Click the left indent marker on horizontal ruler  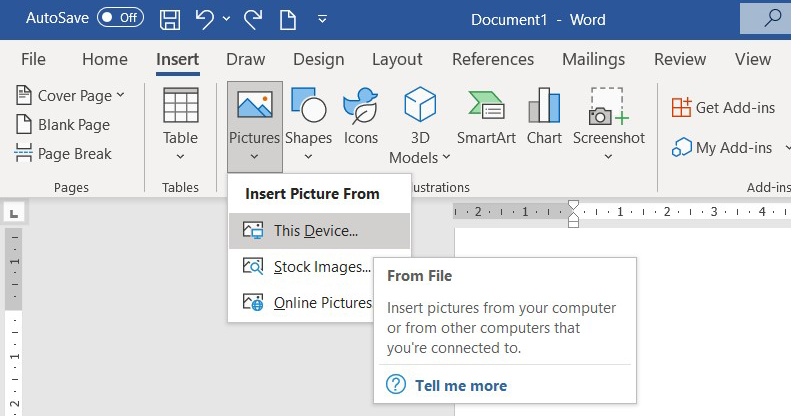(x=574, y=223)
